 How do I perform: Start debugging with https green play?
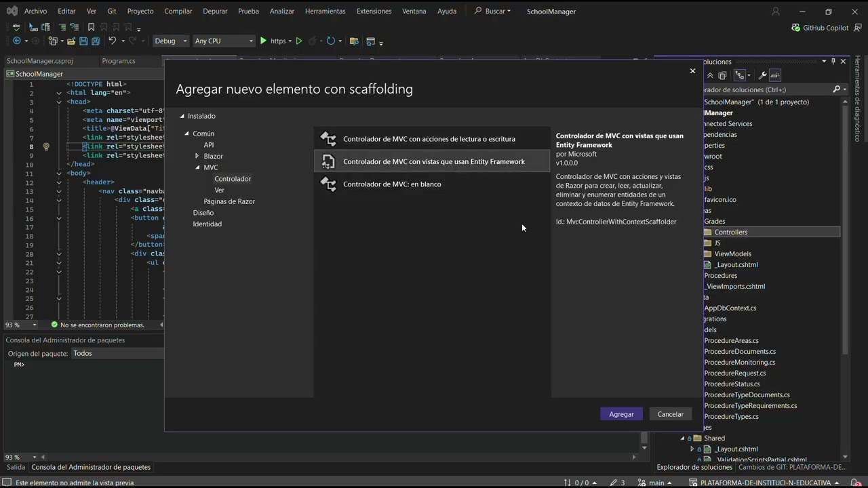coord(264,41)
